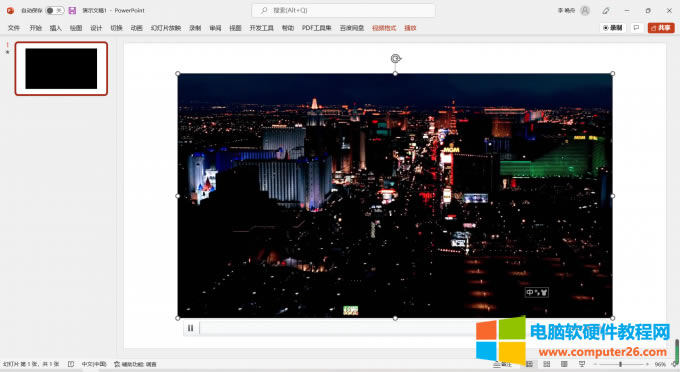Start slideshow from status bar icon
The image size is (680, 372).
click(582, 364)
